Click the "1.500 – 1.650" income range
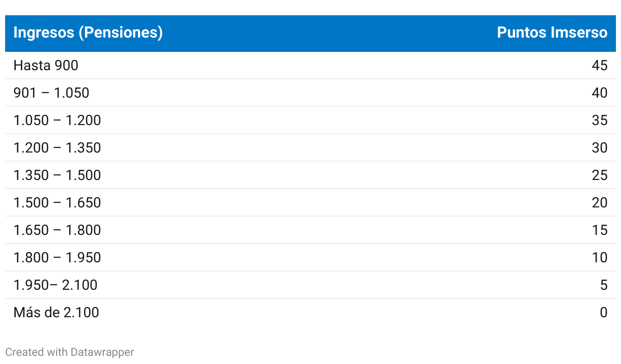Image resolution: width=621 pixels, height=364 pixels. coord(57,203)
